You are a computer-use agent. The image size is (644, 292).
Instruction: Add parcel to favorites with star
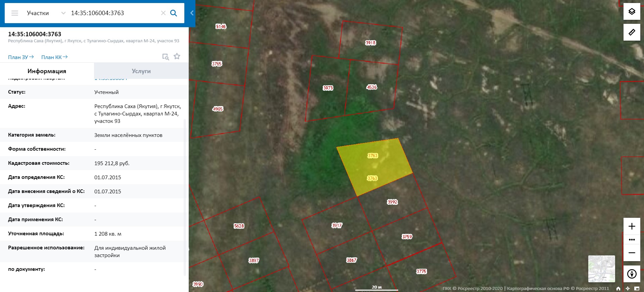[x=177, y=56]
